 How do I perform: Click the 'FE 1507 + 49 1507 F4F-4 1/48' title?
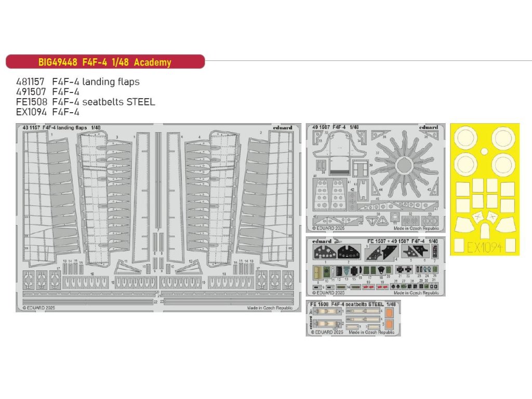click(403, 241)
